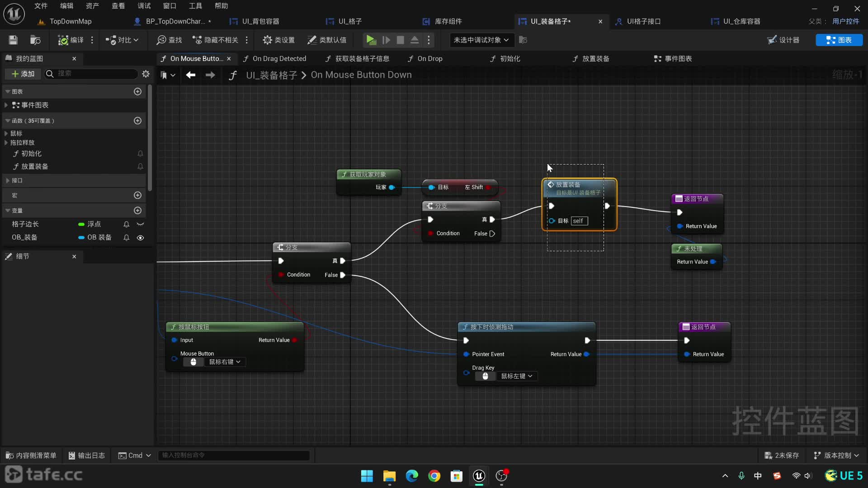Select the search icon in My Blueprints
The width and height of the screenshot is (868, 488).
click(50, 73)
